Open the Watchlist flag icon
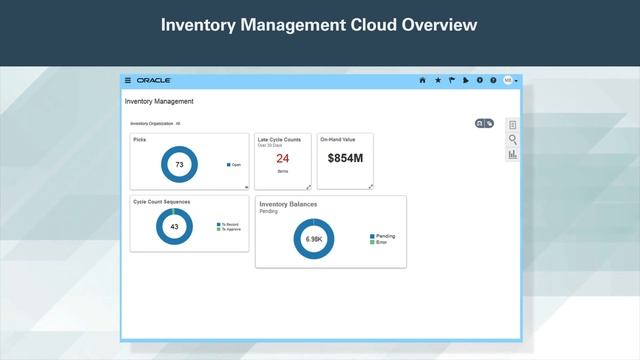 coord(452,80)
